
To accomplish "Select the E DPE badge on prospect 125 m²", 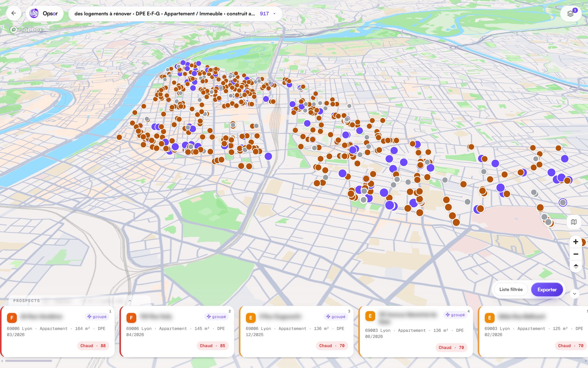I will (490, 318).
